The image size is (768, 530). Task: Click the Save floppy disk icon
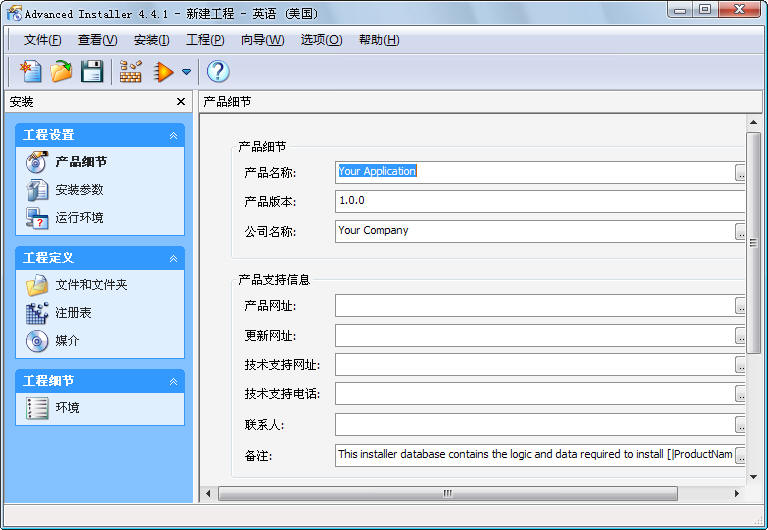92,72
